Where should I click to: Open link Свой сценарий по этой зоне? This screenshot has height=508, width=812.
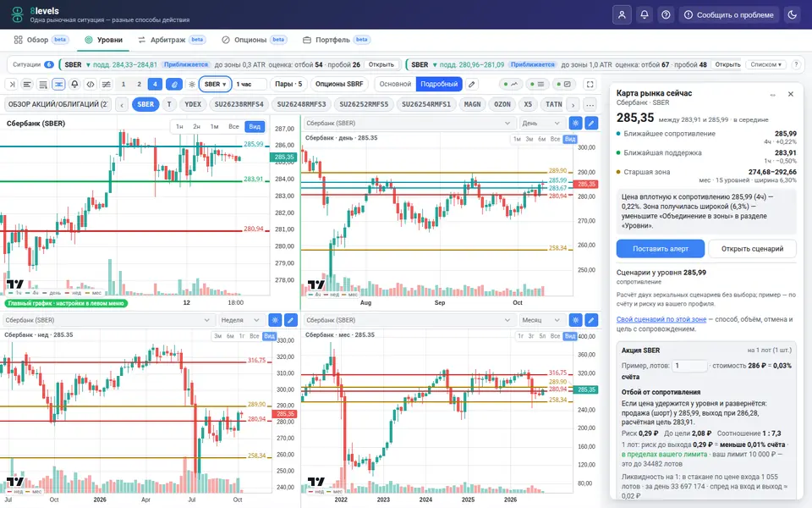pyautogui.click(x=661, y=319)
